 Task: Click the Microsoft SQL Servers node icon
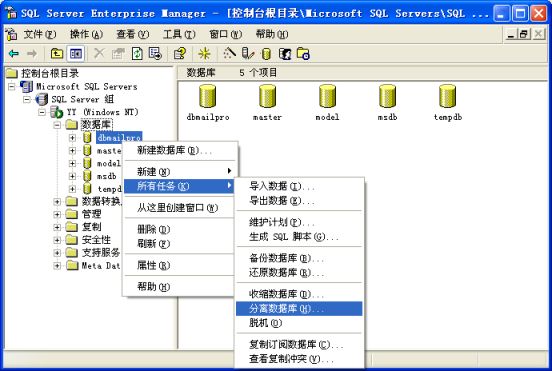[x=26, y=86]
